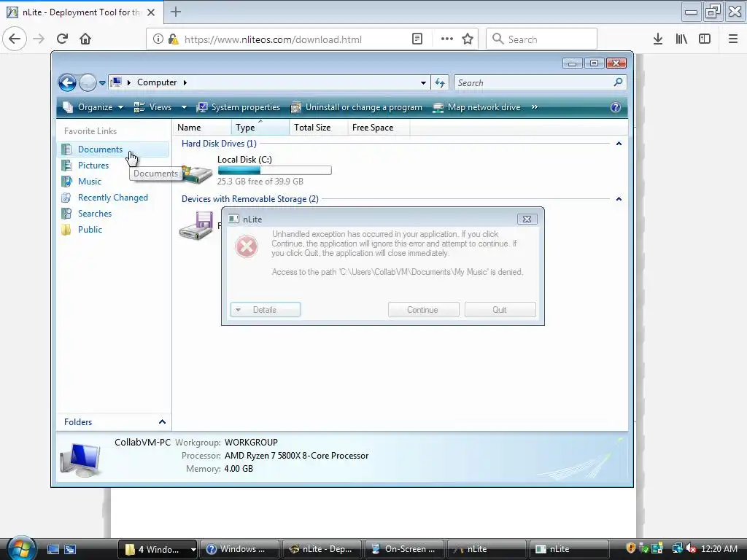Close the nLite error dialog

527,219
